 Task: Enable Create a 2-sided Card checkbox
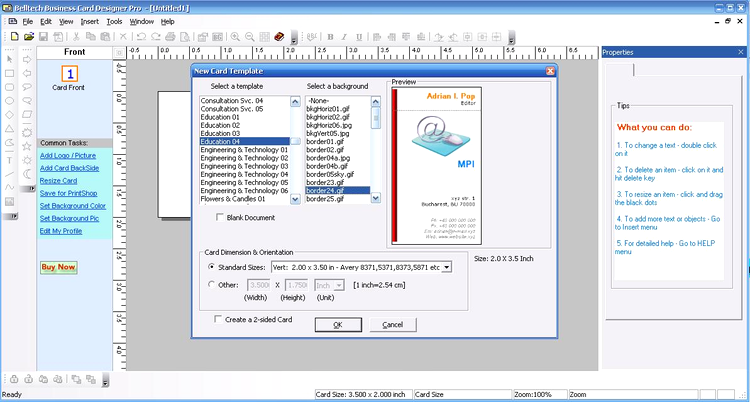pos(218,319)
